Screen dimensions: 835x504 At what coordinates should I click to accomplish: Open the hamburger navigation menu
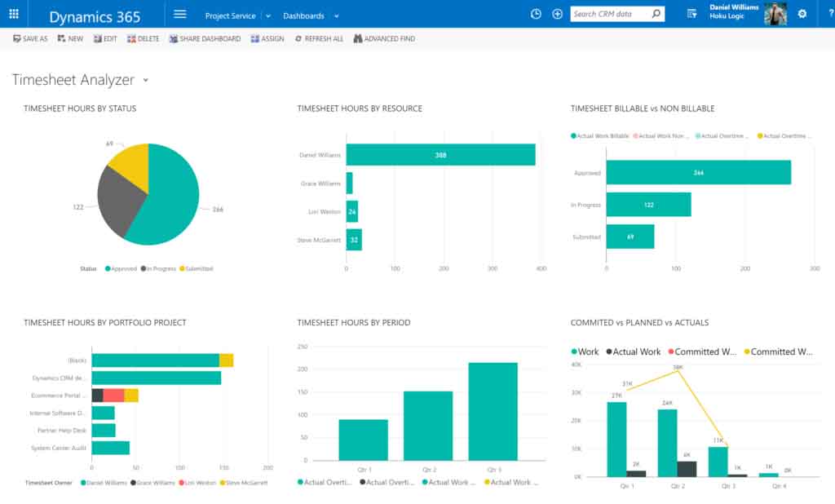coord(180,14)
